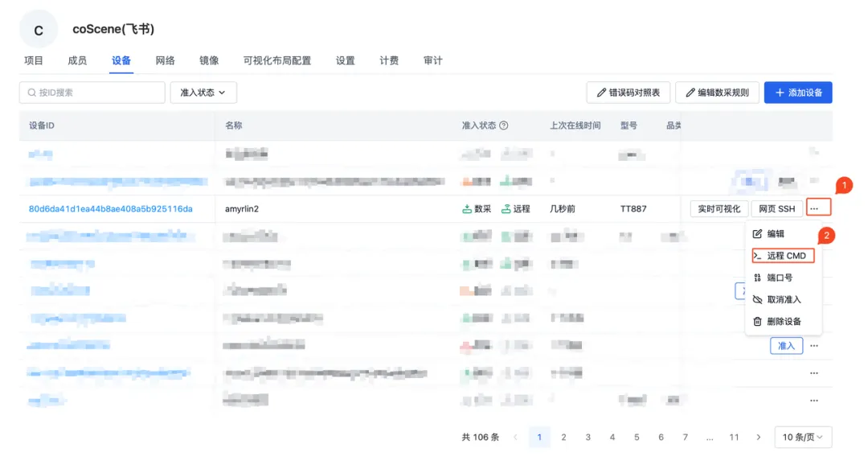Screen dimensions: 868x473
Task: Click the pencil icon on 编辑数采规则
Action: [x=690, y=92]
